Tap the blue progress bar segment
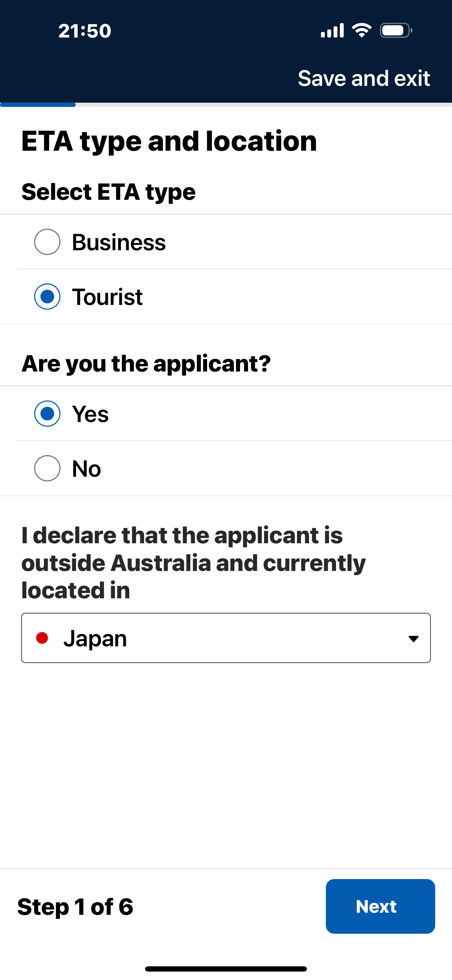 (38, 104)
